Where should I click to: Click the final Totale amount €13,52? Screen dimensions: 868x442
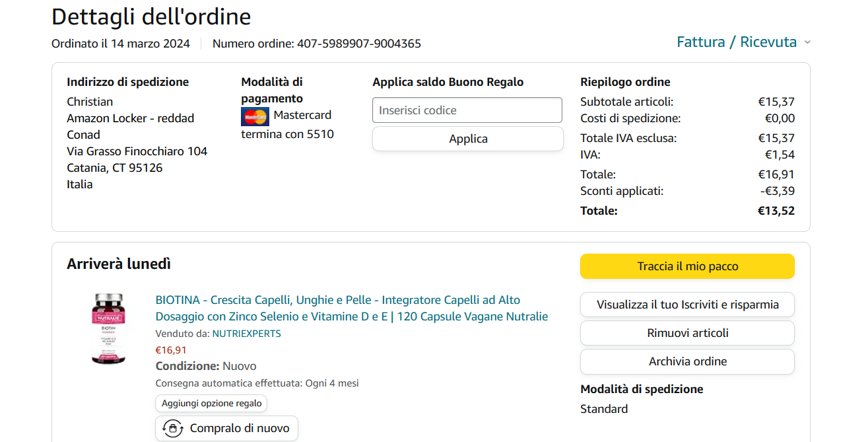click(x=776, y=211)
